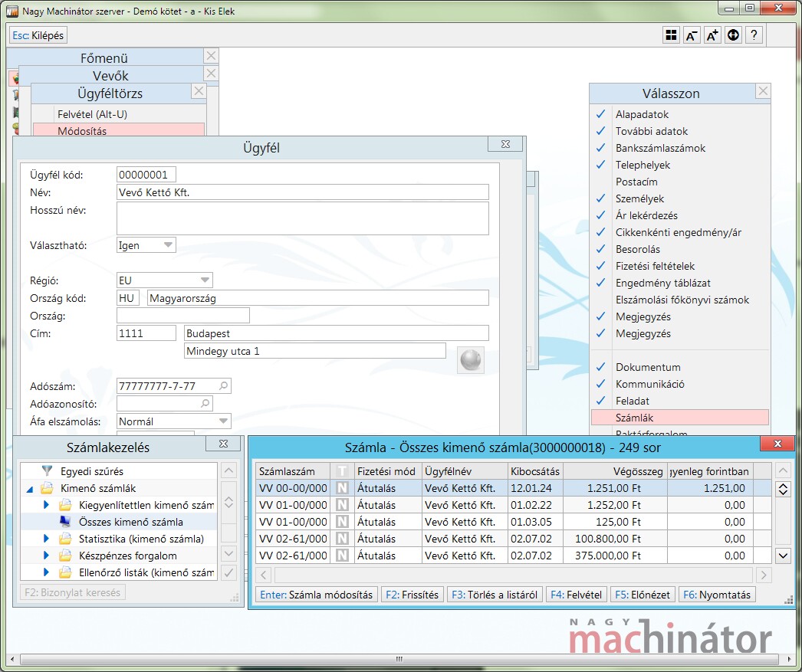Click the search magnifier in Adószám field
Viewport: 802px width, 672px height.
(x=224, y=386)
